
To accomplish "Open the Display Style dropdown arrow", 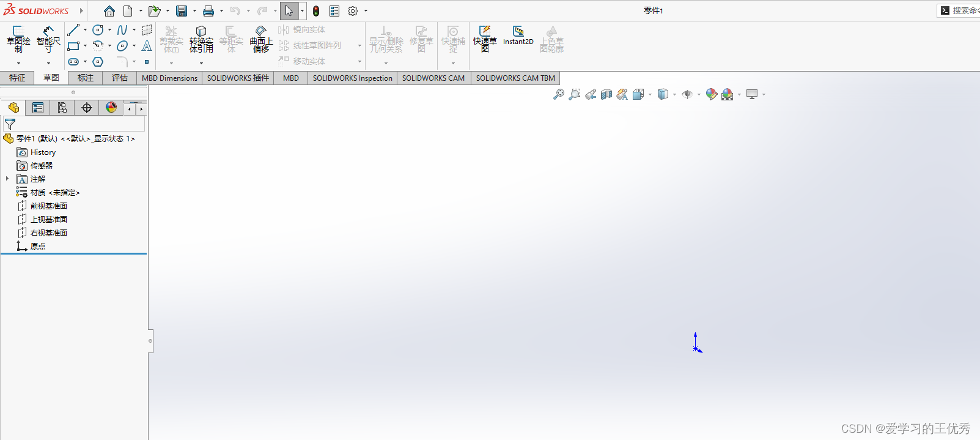I will pyautogui.click(x=674, y=95).
